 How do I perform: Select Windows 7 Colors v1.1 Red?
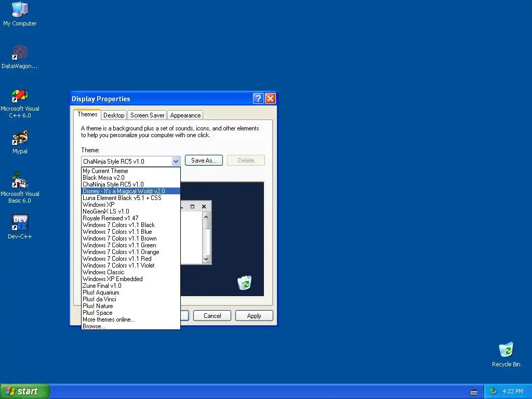130,259
